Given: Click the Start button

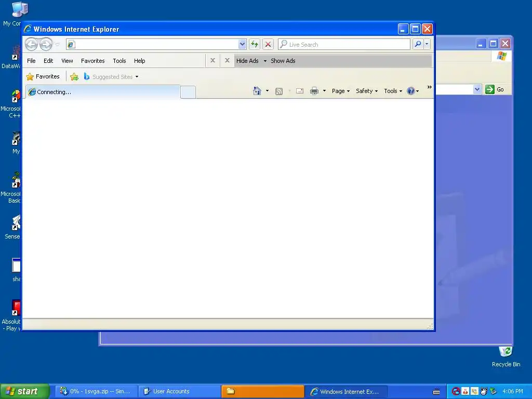Looking at the screenshot, I should click(24, 392).
